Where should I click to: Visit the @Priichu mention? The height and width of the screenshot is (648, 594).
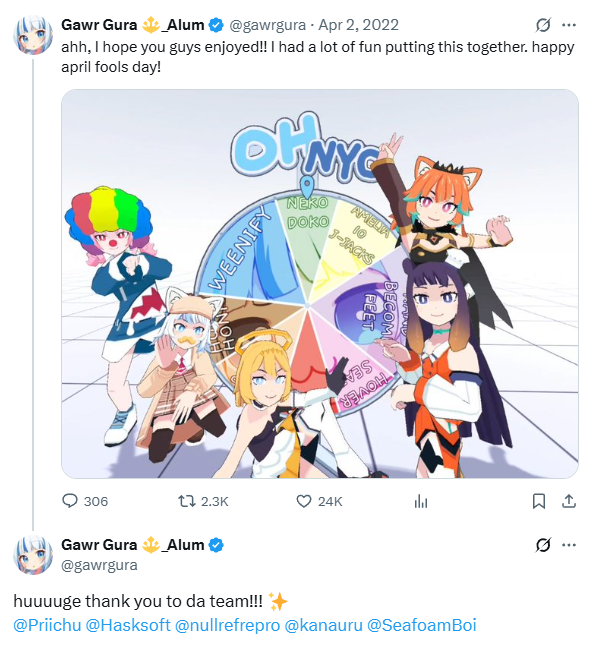pos(47,625)
